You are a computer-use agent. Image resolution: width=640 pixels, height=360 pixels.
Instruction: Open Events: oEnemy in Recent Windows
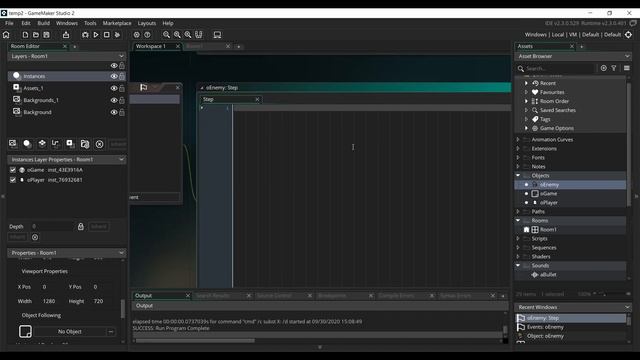click(x=544, y=327)
